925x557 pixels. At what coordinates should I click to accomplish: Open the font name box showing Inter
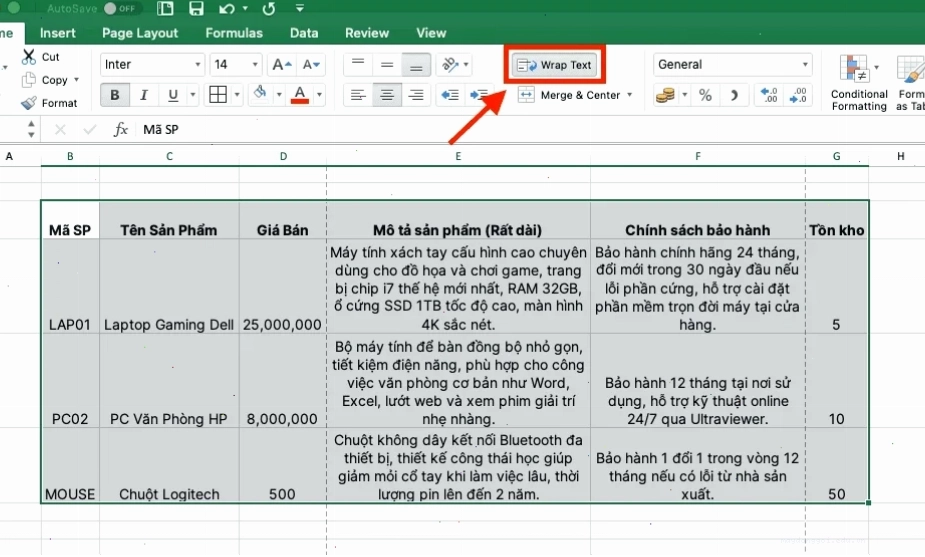tap(152, 64)
